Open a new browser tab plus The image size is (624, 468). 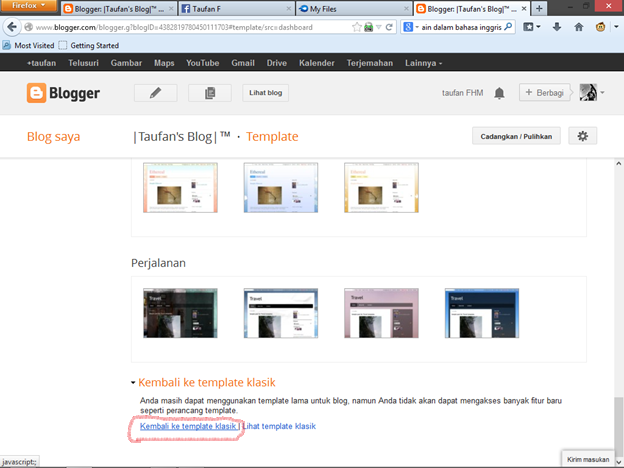tap(539, 8)
